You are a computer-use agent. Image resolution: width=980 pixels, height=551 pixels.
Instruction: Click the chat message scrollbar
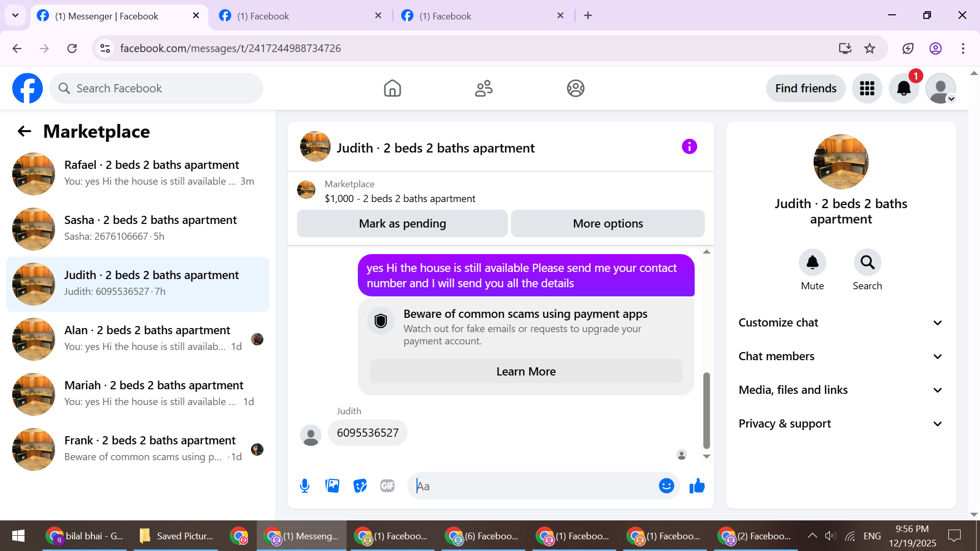(x=706, y=411)
